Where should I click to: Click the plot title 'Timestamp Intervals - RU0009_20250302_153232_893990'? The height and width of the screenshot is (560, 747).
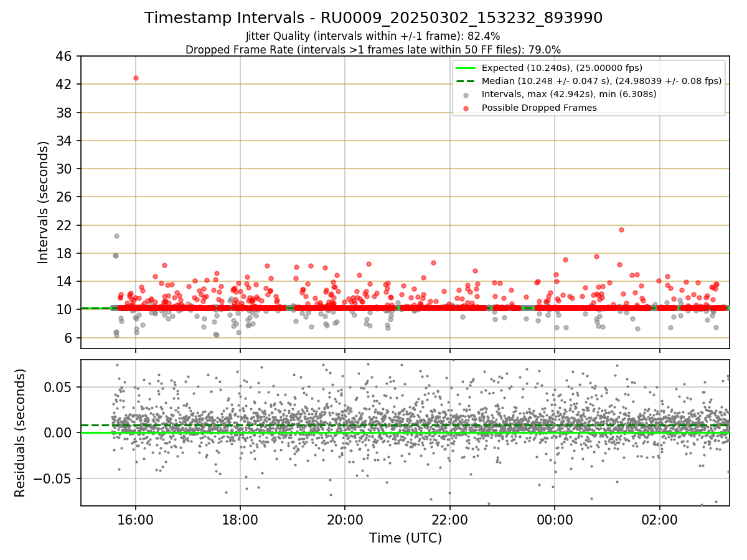(374, 18)
